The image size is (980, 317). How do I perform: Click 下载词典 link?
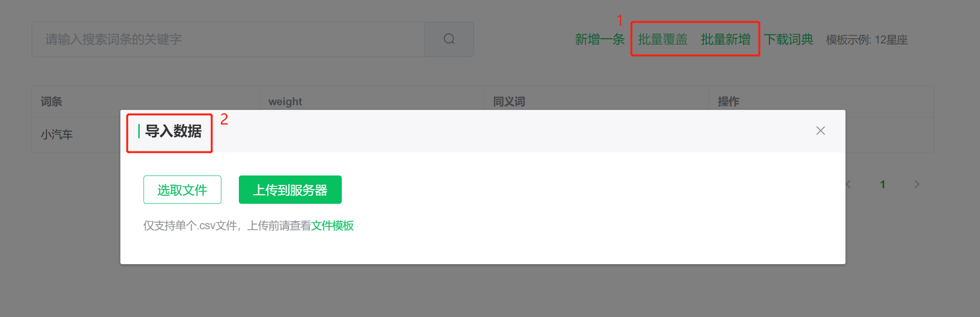coord(788,39)
